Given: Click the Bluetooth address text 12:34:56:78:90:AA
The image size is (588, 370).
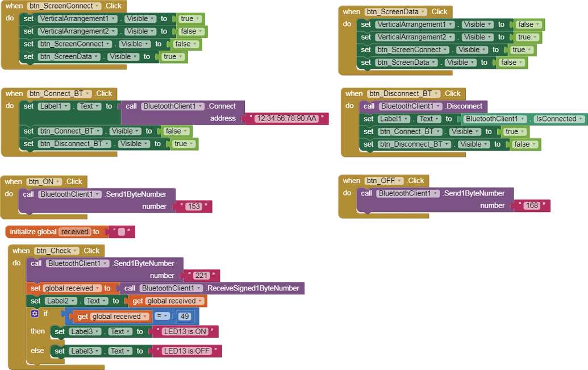Looking at the screenshot, I should 286,119.
